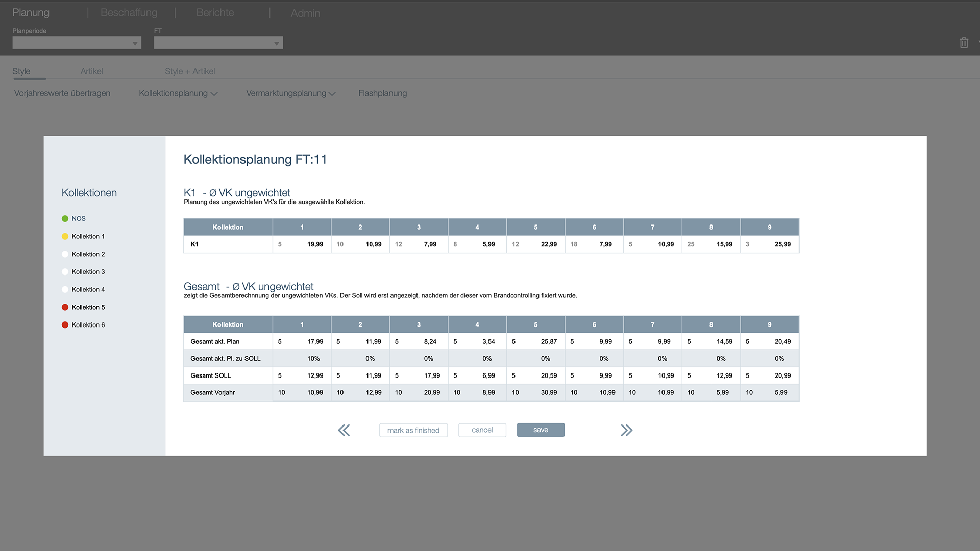Select the white Kollektion 4 status dot

[x=65, y=289]
